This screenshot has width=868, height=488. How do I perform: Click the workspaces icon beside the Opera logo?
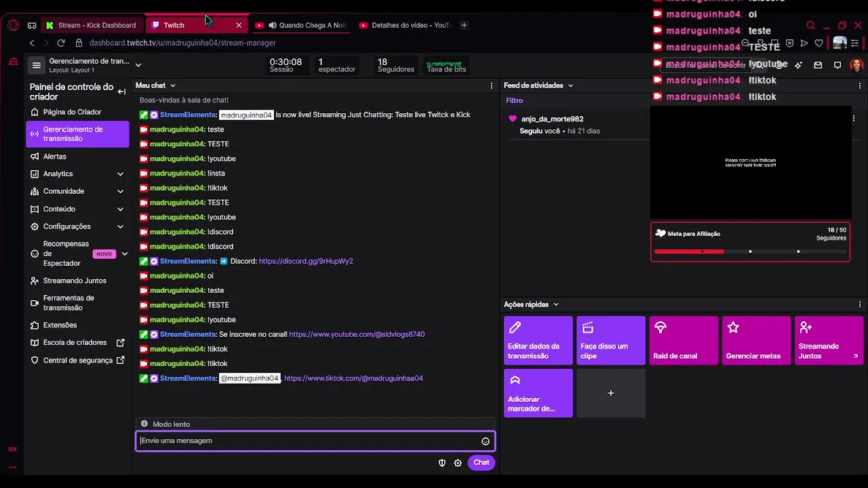click(x=32, y=25)
